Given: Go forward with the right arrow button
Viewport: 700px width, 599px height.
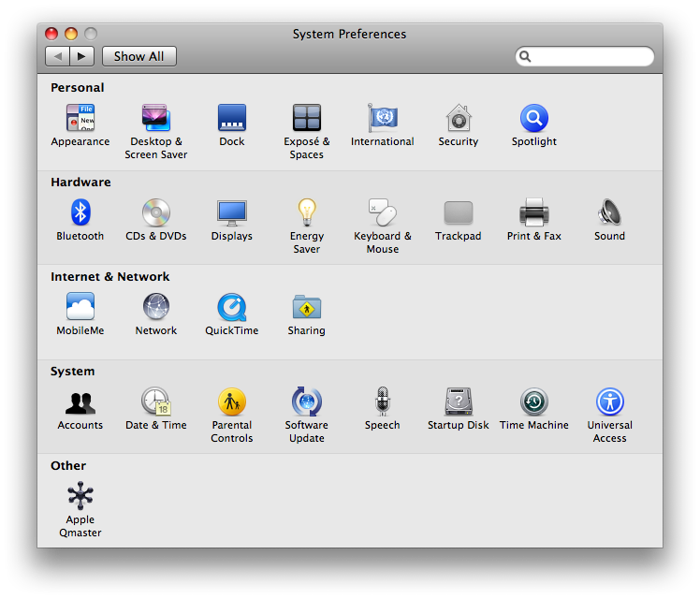Looking at the screenshot, I should pos(81,56).
